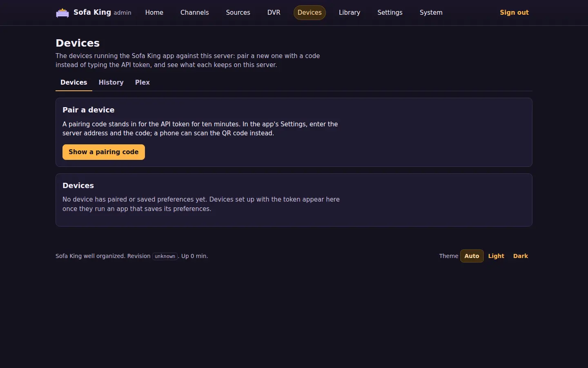Click the 'Pair a device' heading
588x368 pixels.
click(x=89, y=110)
